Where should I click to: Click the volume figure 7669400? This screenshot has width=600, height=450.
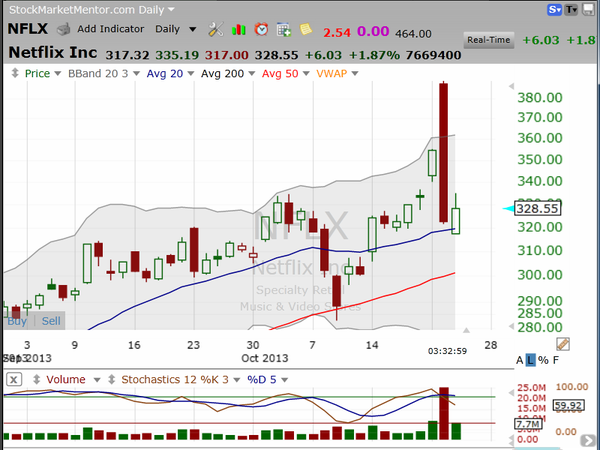click(433, 55)
